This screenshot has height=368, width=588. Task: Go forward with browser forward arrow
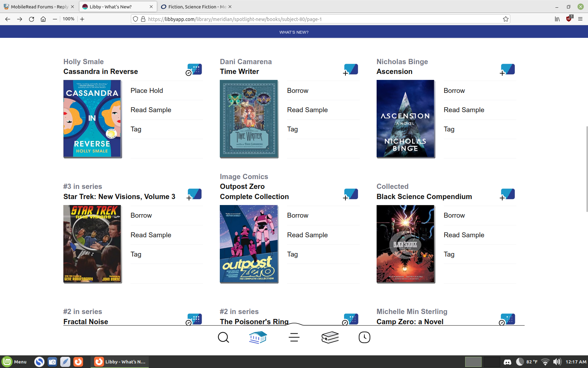(x=20, y=19)
